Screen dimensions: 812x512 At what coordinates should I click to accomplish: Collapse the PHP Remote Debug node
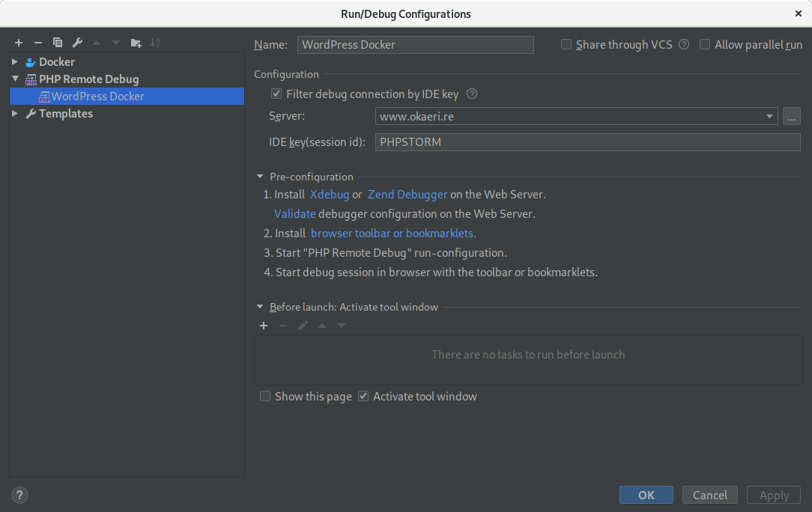tap(15, 79)
